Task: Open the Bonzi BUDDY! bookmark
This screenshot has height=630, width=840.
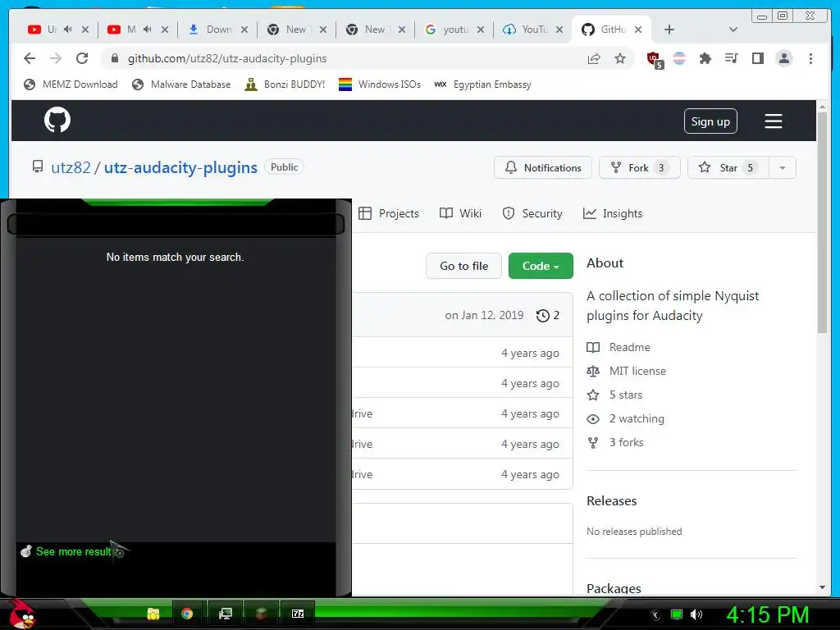Action: [x=285, y=84]
